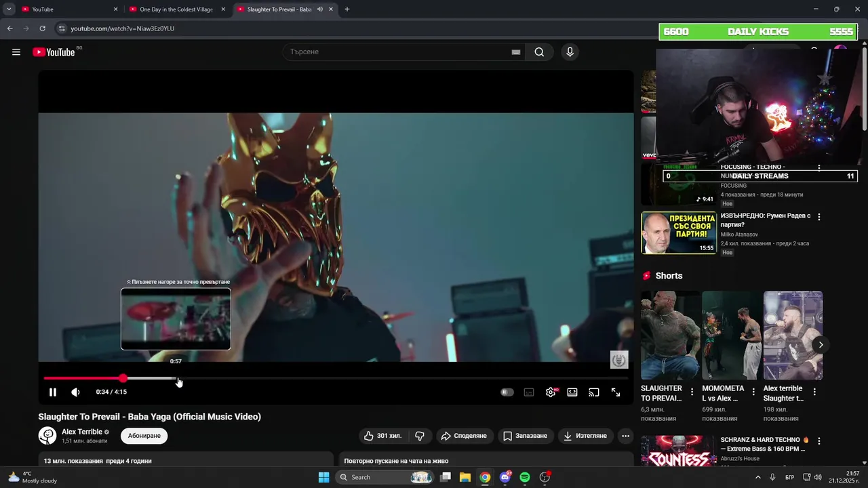
Task: Go back in browser history
Action: pyautogui.click(x=9, y=28)
